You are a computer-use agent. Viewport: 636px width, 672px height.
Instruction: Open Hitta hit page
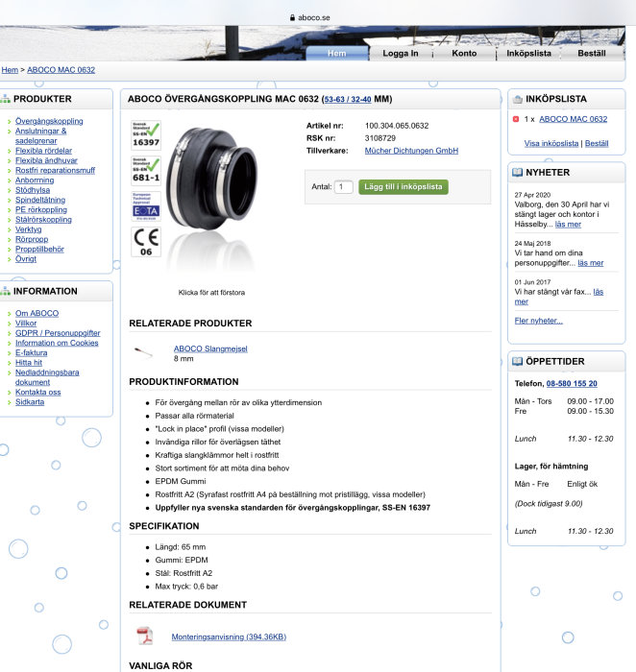(x=29, y=363)
